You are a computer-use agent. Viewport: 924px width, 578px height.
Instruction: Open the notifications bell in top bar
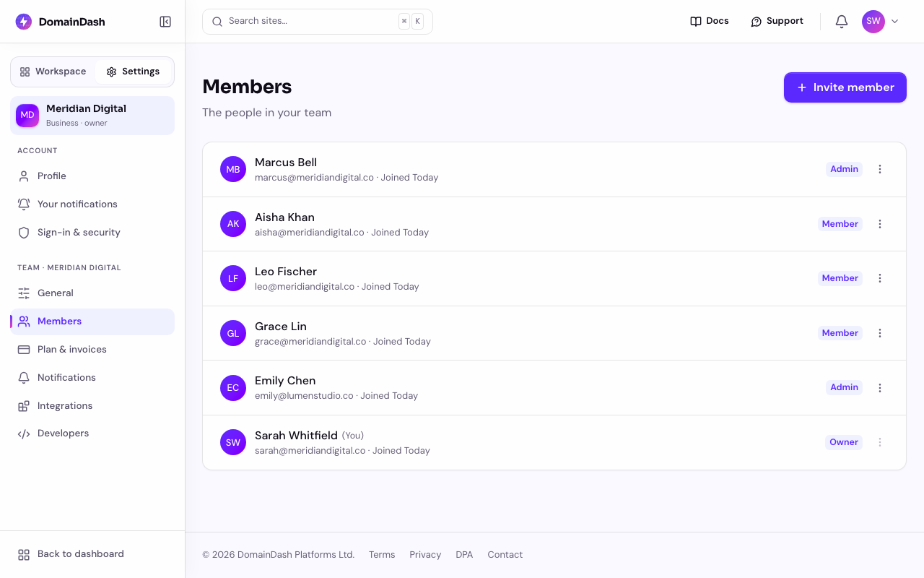point(842,22)
